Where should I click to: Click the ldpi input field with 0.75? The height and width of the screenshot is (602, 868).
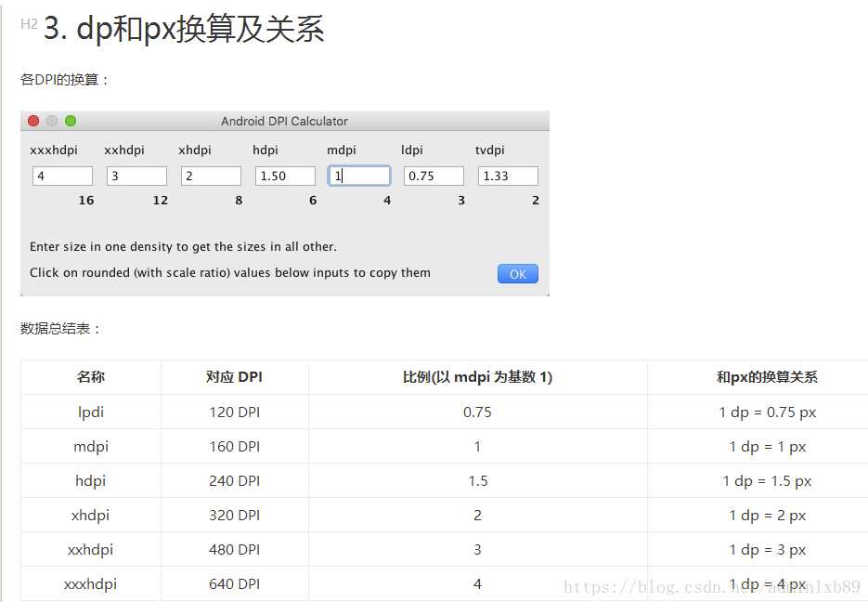pos(434,177)
